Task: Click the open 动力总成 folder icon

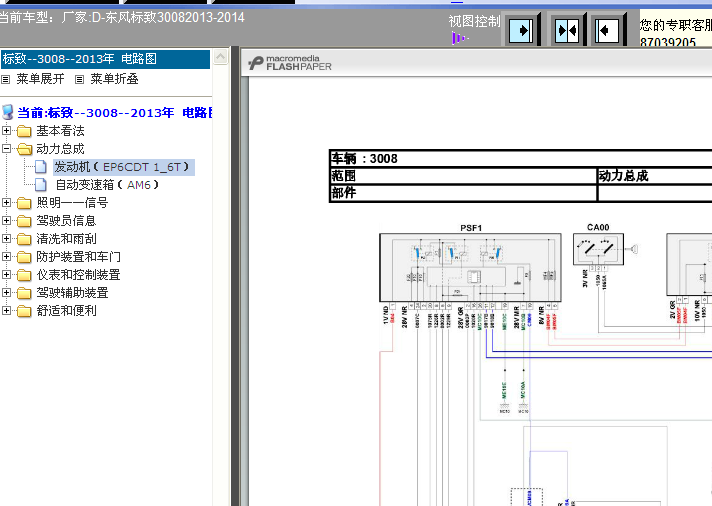Action: (25, 149)
